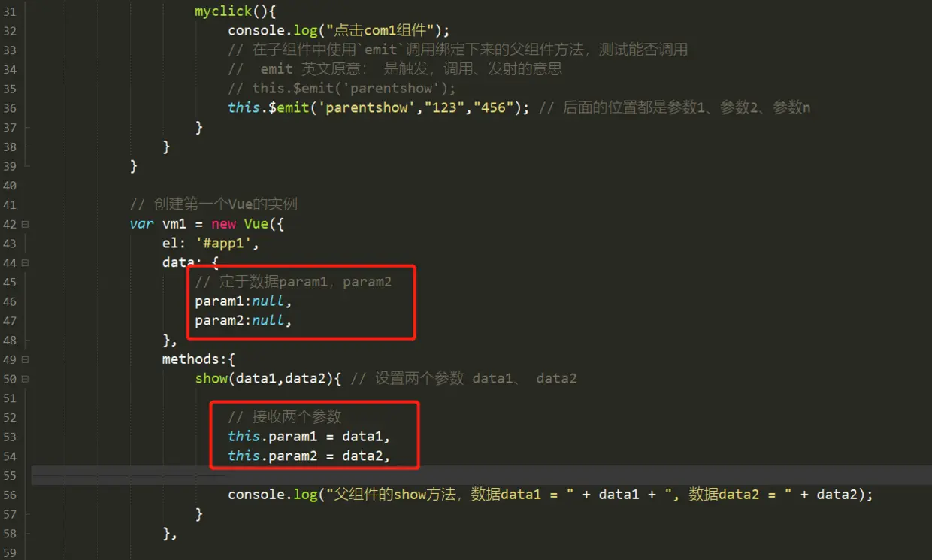Click the comment on line 33 about emit

[x=458, y=50]
